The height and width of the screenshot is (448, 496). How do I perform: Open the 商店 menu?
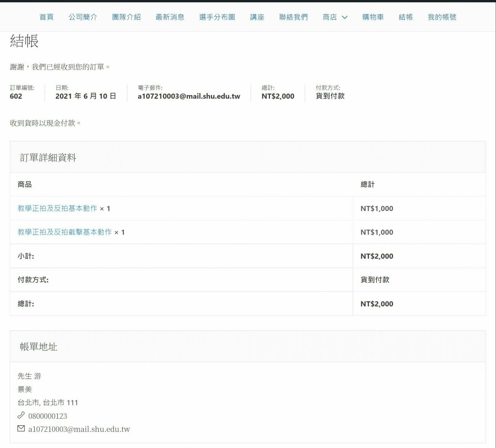(x=330, y=17)
